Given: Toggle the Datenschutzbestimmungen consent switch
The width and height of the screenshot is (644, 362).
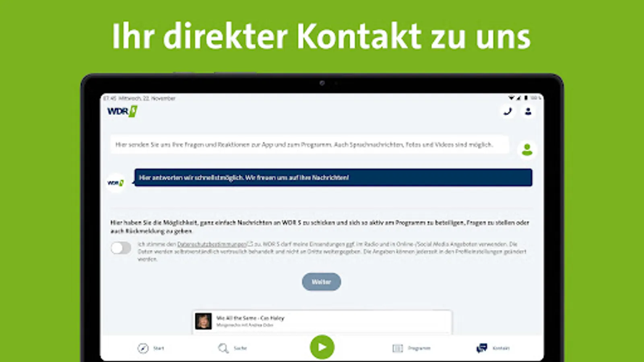Looking at the screenshot, I should point(121,248).
